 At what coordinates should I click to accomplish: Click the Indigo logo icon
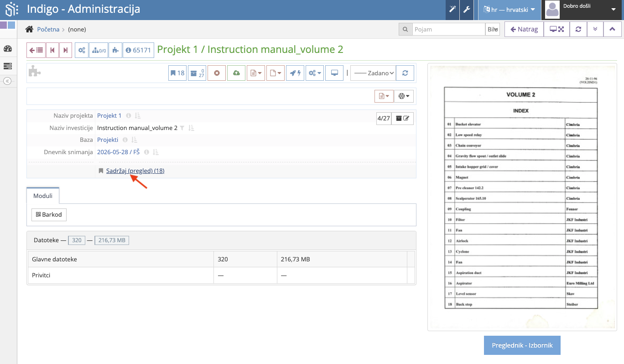click(12, 9)
